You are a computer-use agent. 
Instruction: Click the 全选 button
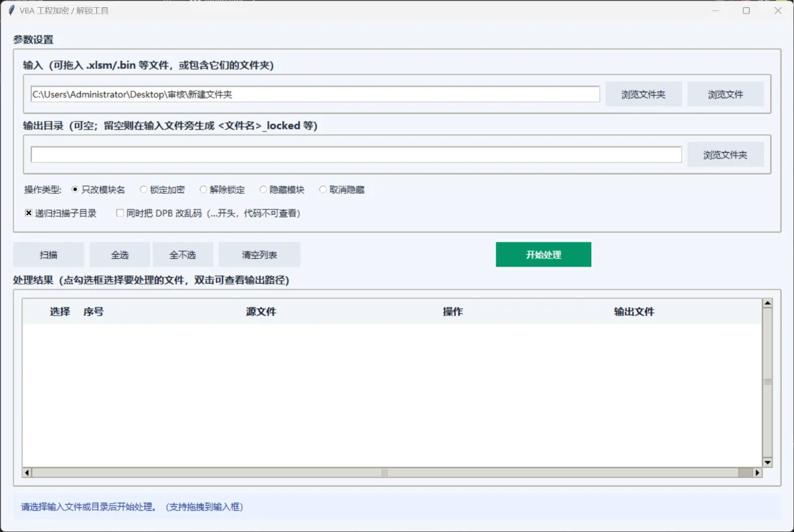pos(120,254)
